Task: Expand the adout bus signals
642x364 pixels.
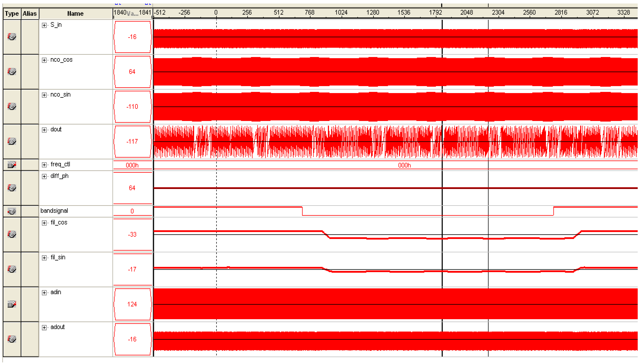Action: (x=44, y=327)
